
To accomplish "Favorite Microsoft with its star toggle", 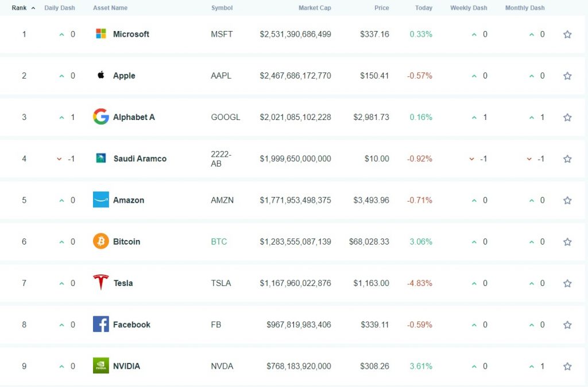I will [x=567, y=34].
